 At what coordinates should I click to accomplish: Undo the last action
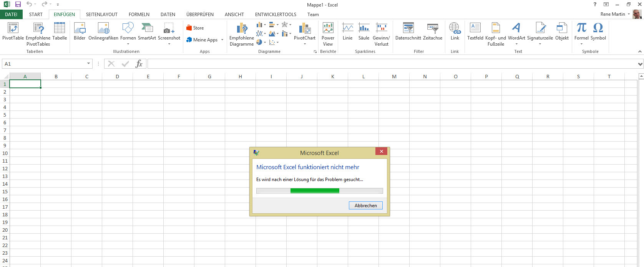(x=29, y=4)
